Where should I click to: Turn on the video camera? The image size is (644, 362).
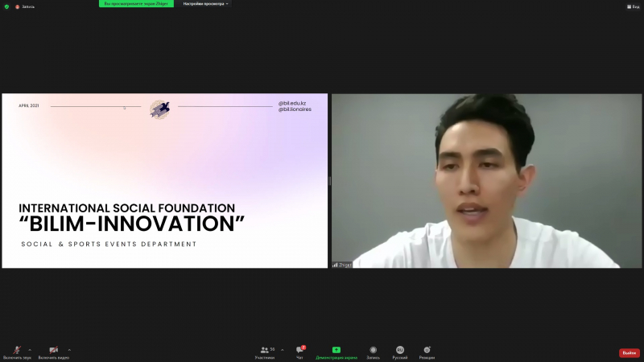53,351
